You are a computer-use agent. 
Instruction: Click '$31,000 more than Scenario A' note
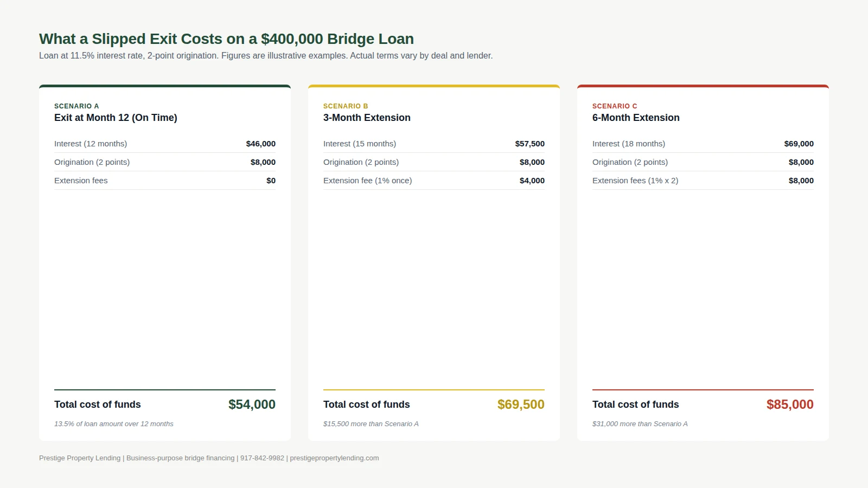click(x=640, y=424)
